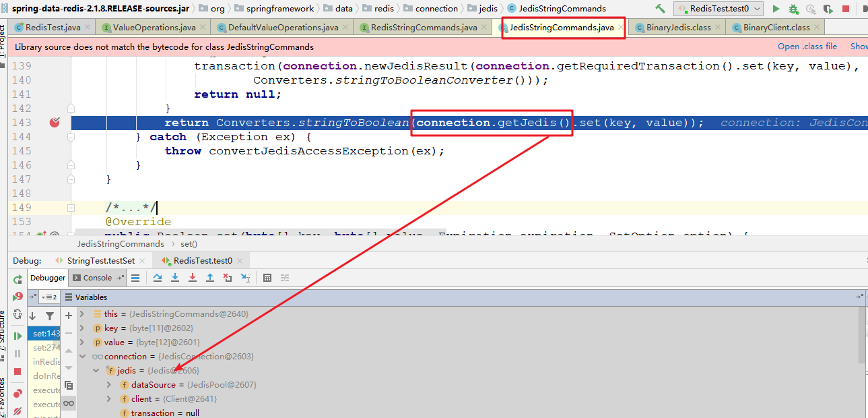868x418 pixels.
Task: Expand the 'client' field node
Action: (109, 398)
